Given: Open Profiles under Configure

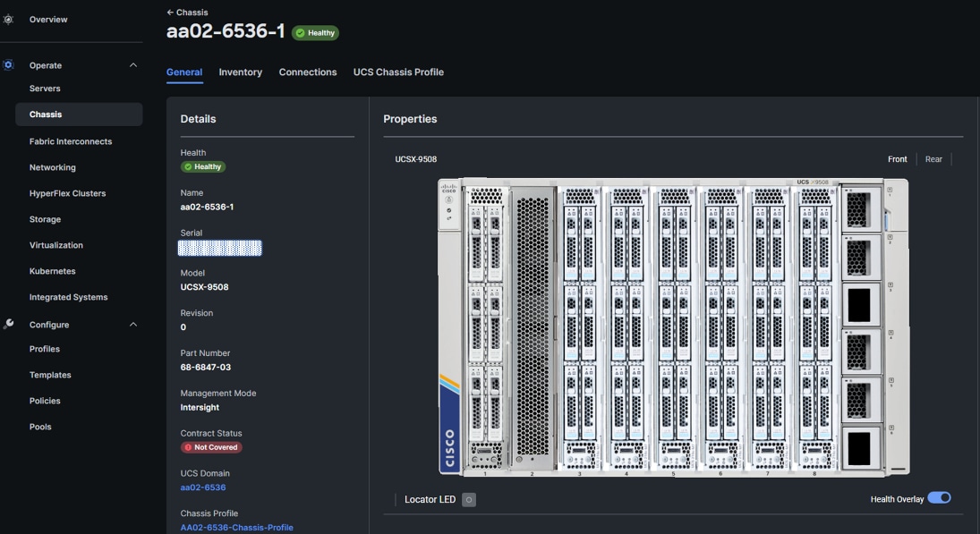Looking at the screenshot, I should (45, 349).
